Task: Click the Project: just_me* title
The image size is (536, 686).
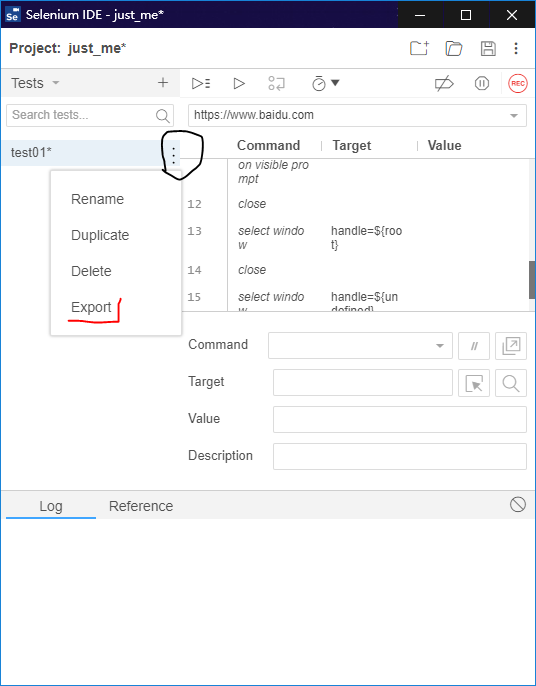Action: point(68,48)
